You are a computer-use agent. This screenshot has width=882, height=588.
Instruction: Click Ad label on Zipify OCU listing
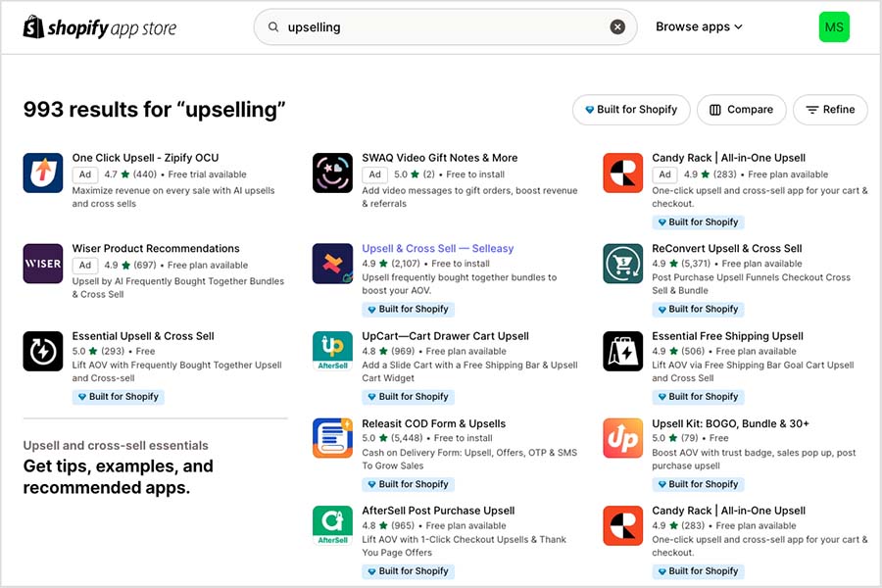(85, 175)
